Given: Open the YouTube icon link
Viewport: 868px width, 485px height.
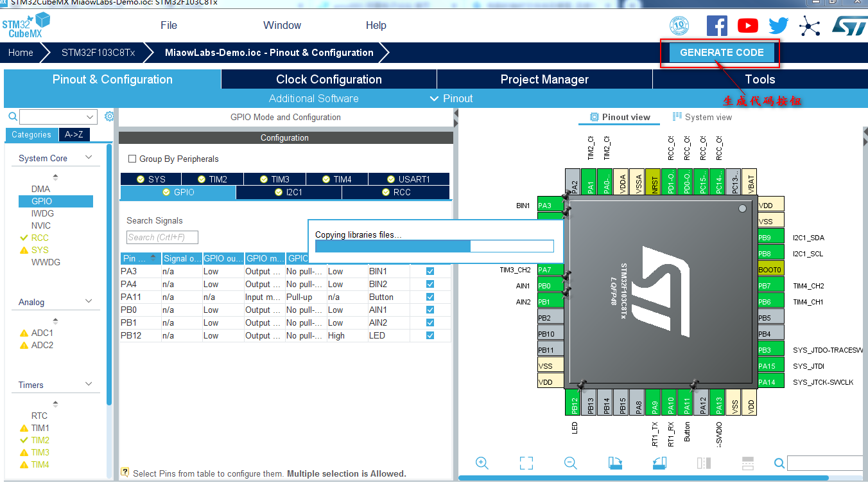Looking at the screenshot, I should coord(747,26).
